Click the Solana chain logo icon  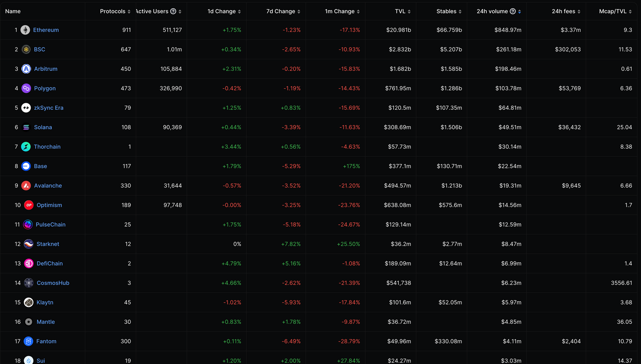tap(26, 127)
